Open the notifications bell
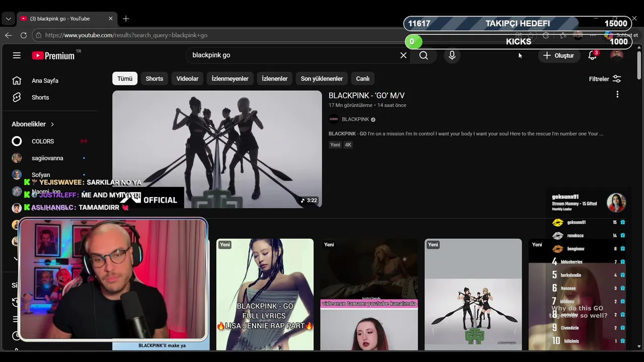The image size is (644, 362). pos(593,55)
